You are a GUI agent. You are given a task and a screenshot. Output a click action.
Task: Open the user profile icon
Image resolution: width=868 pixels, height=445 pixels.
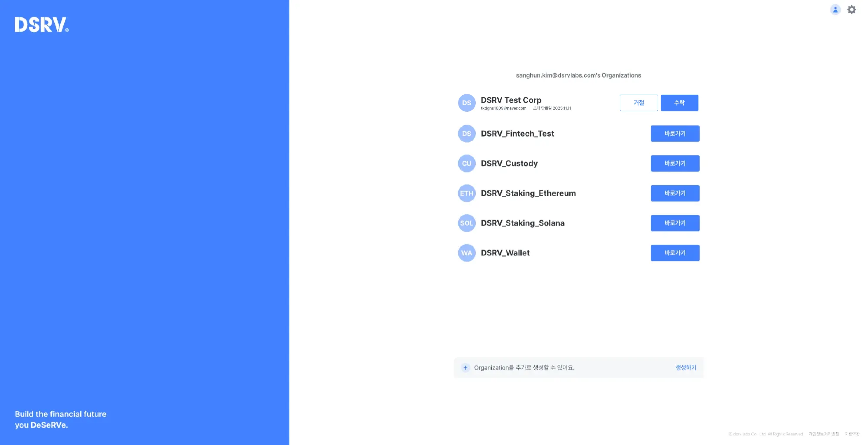point(835,10)
